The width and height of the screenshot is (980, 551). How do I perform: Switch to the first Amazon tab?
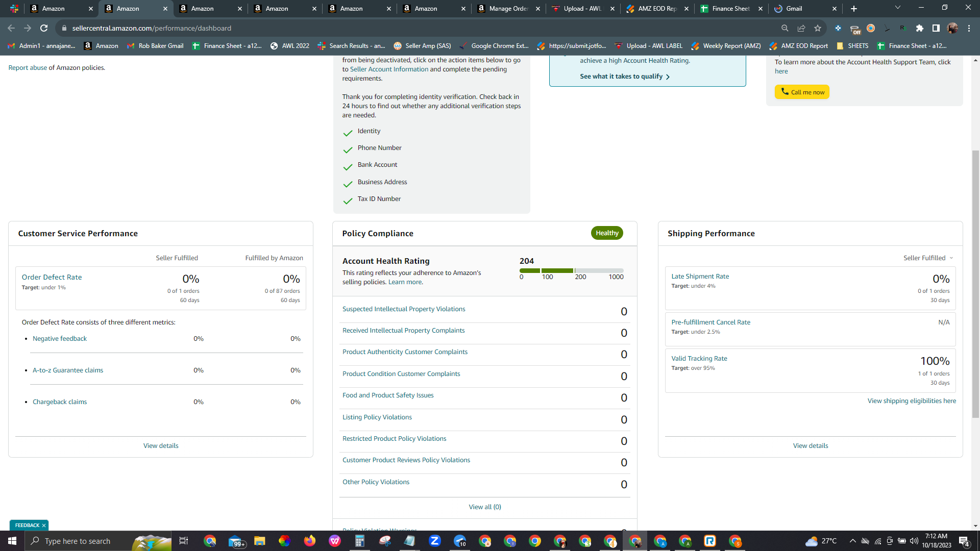pyautogui.click(x=61, y=9)
